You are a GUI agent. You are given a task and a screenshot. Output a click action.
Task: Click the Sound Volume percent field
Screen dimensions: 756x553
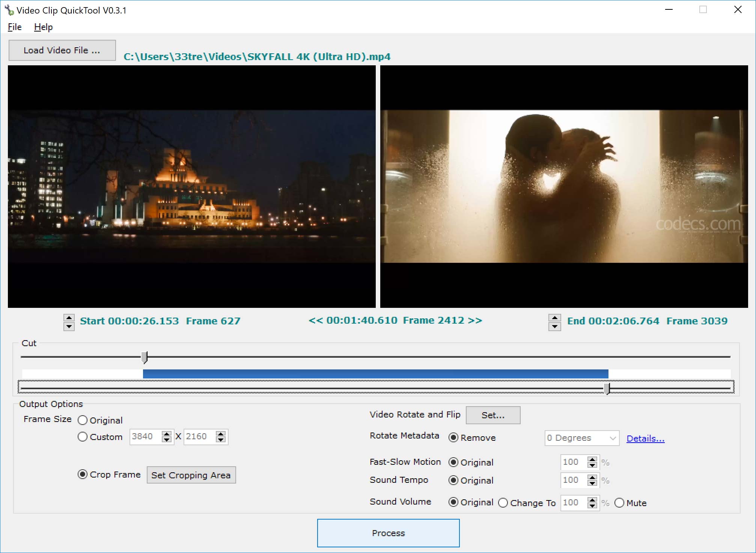tap(574, 503)
